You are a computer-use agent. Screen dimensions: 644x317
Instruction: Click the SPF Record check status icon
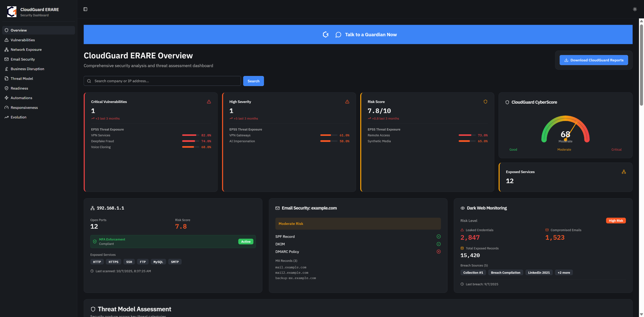[438, 236]
